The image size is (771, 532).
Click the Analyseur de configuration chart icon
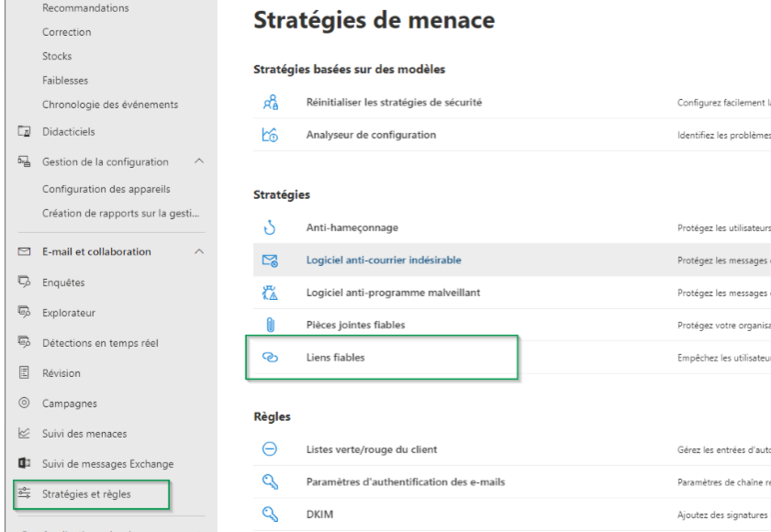pos(270,135)
